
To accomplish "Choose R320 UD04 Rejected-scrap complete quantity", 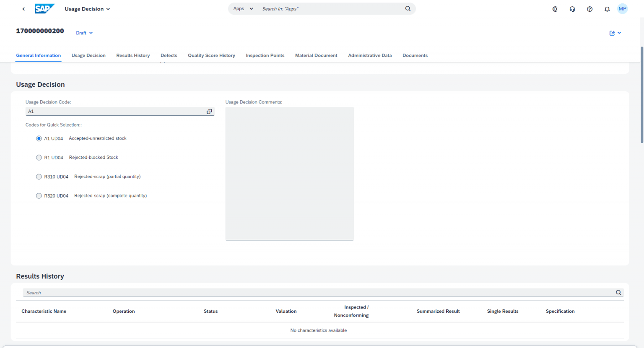I will tap(39, 195).
